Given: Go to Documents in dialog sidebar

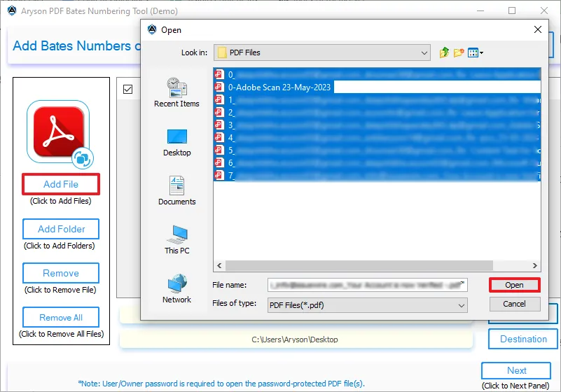Looking at the screenshot, I should pos(176,191).
